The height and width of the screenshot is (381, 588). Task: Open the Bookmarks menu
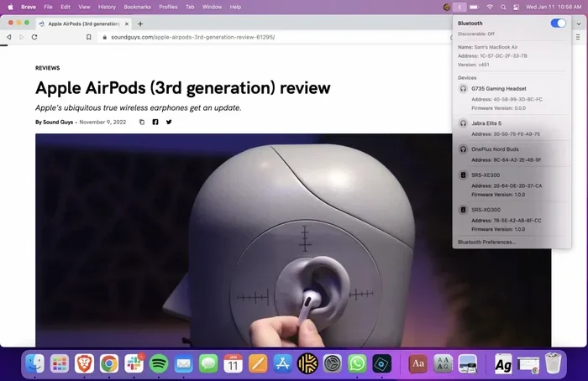[x=137, y=7]
